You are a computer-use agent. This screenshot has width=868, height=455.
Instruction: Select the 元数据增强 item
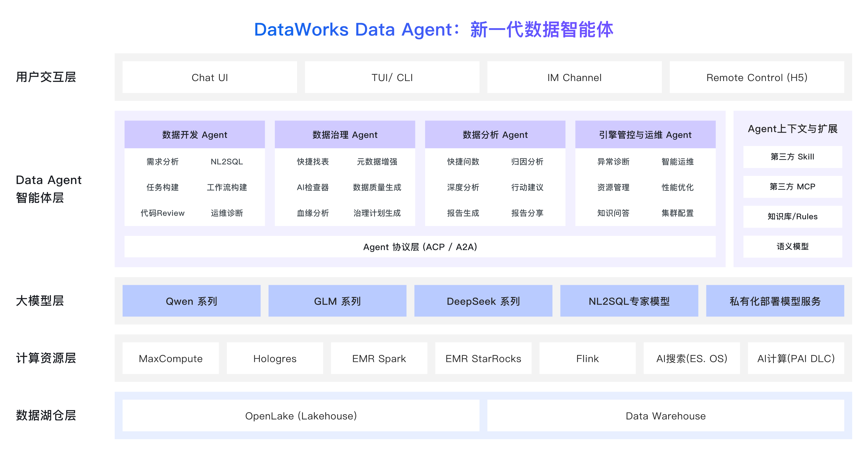[377, 162]
